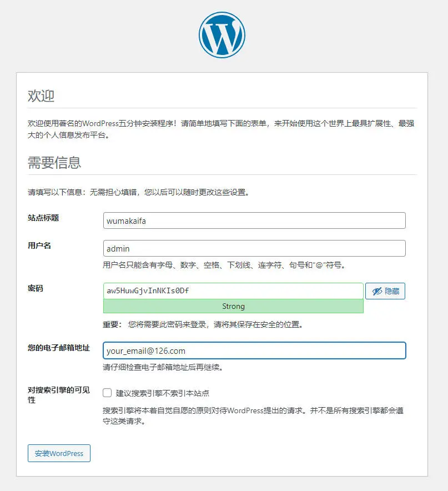This screenshot has height=491, width=448.
Task: Click the 密码 label
Action: 36,288
